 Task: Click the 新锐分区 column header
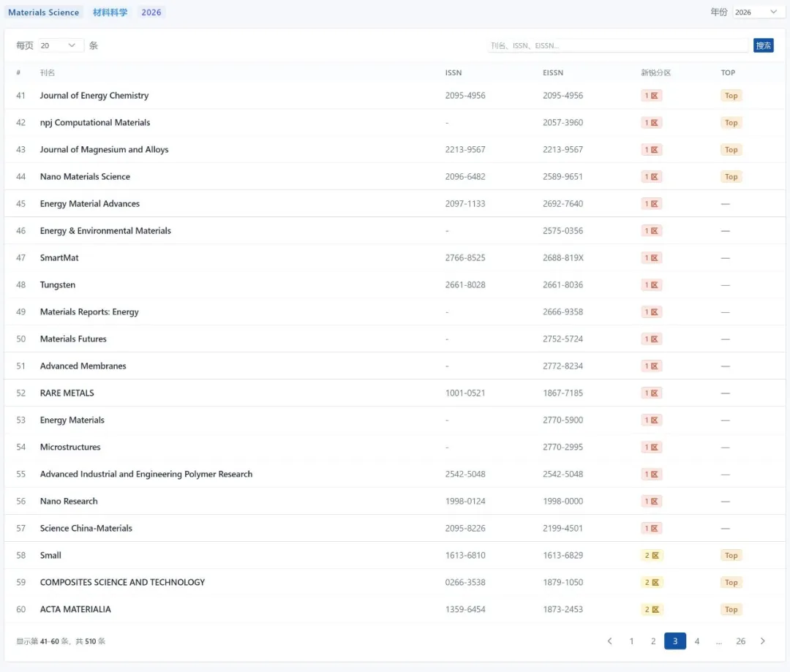coord(655,72)
